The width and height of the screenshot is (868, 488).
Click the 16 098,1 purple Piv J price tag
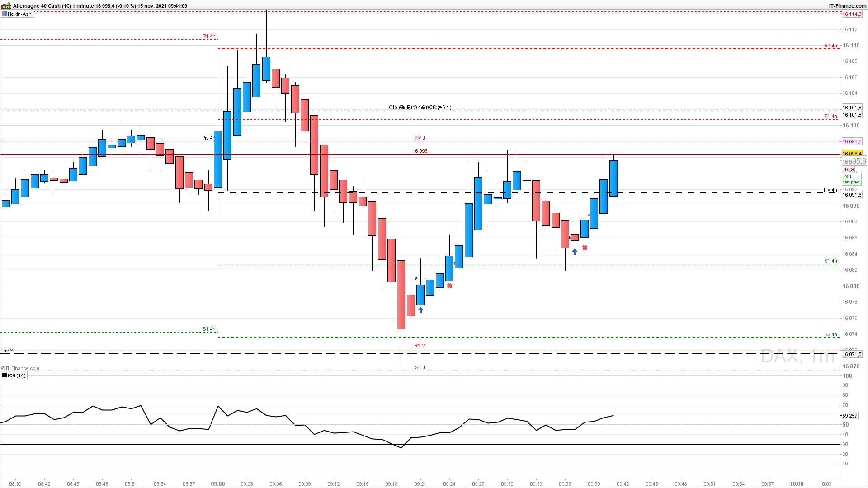point(852,142)
